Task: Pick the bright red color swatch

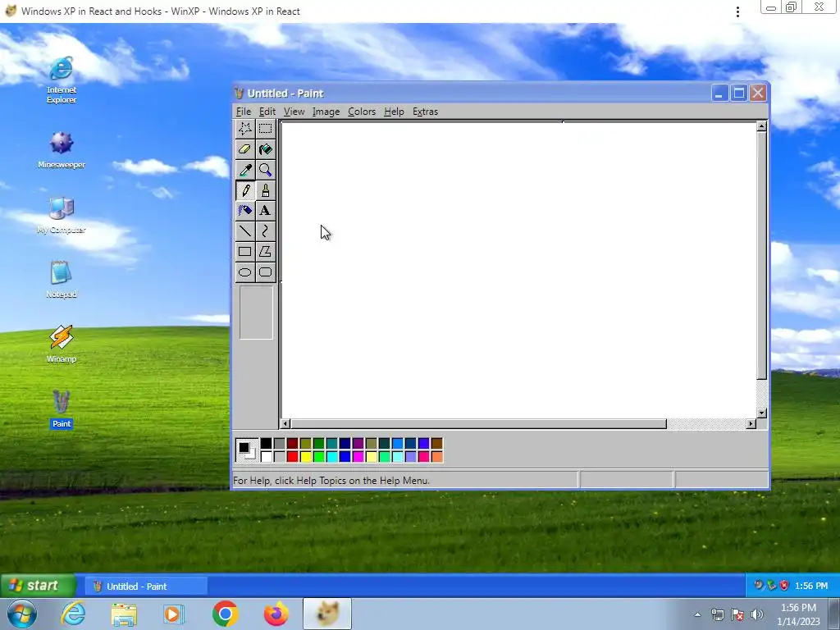Action: [x=293, y=456]
